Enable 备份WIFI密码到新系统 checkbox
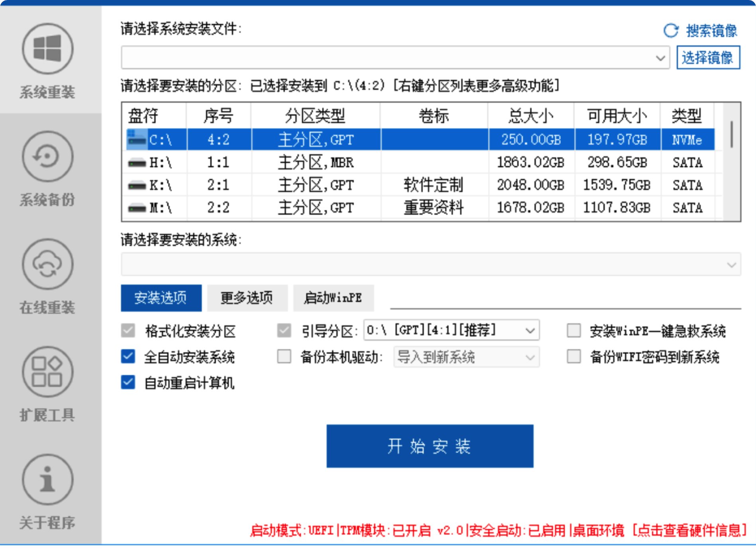This screenshot has height=552, width=756. [574, 356]
